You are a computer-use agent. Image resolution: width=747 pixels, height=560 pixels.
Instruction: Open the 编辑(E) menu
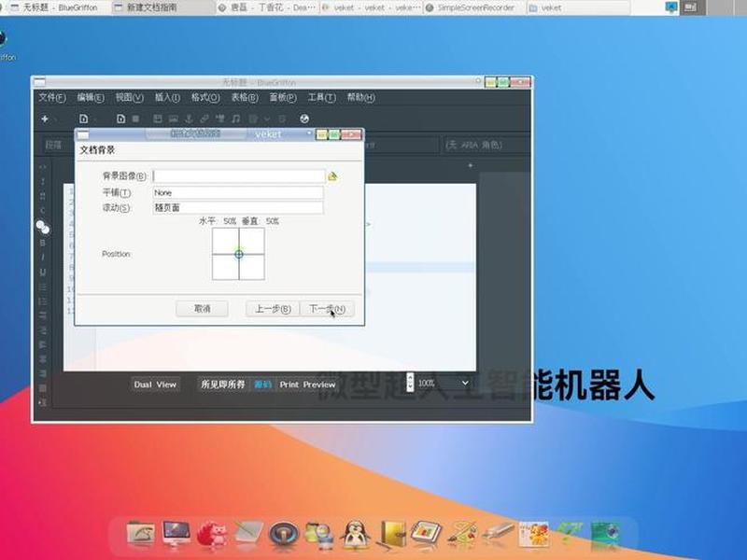[91, 97]
